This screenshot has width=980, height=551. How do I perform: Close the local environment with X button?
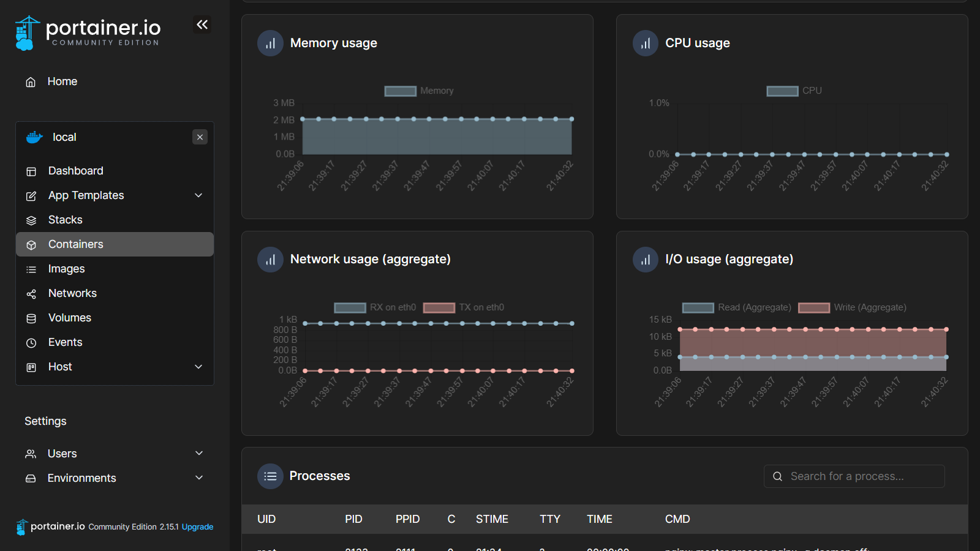click(x=200, y=137)
